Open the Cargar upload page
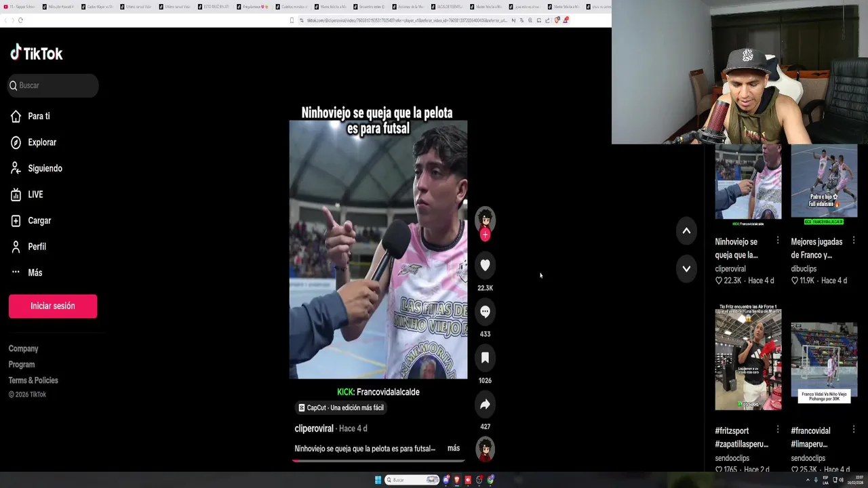 [31, 220]
